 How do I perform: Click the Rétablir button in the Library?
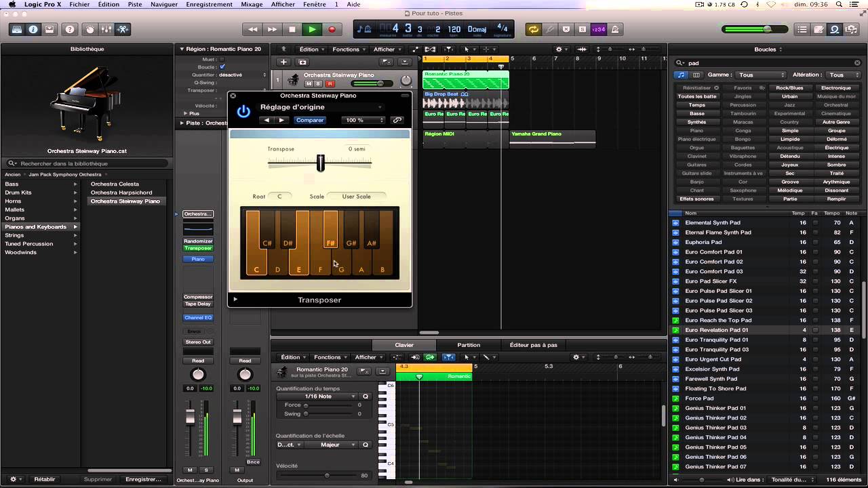pyautogui.click(x=45, y=479)
